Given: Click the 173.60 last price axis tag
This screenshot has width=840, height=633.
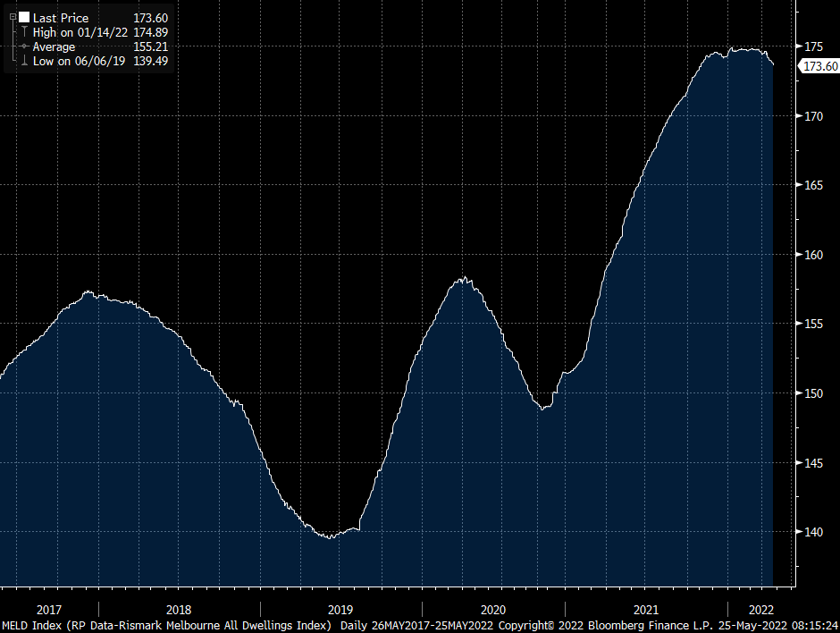Looking at the screenshot, I should pyautogui.click(x=819, y=66).
